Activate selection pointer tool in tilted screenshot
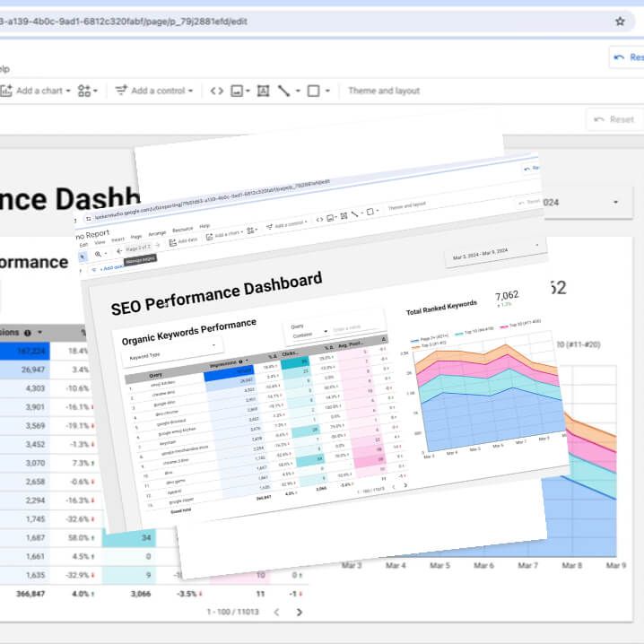The image size is (644, 644). (83, 257)
